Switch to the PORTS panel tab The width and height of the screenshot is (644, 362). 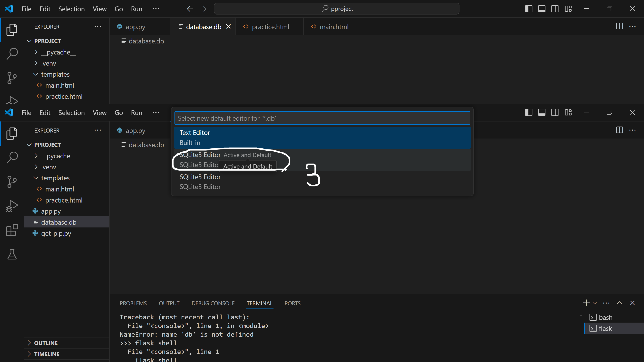292,303
